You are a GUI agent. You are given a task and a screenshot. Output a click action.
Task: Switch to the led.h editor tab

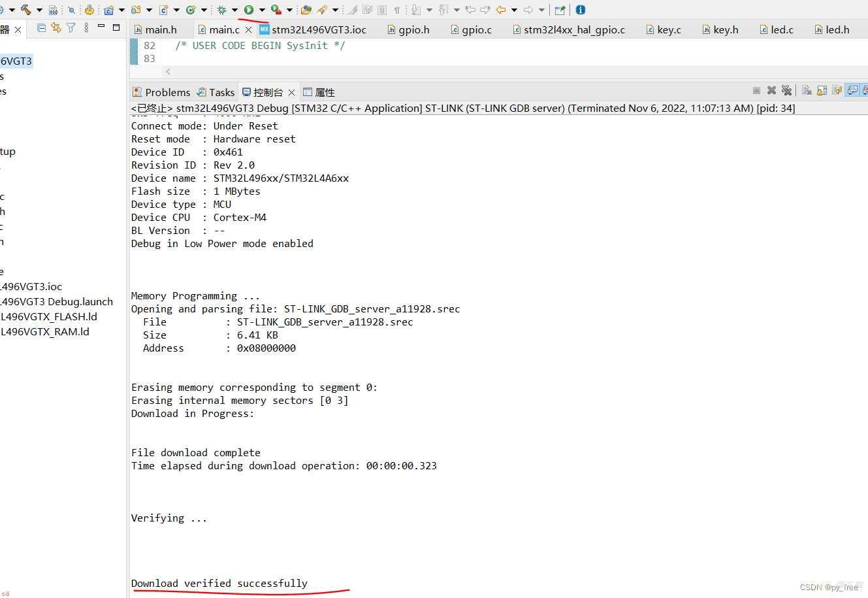832,29
